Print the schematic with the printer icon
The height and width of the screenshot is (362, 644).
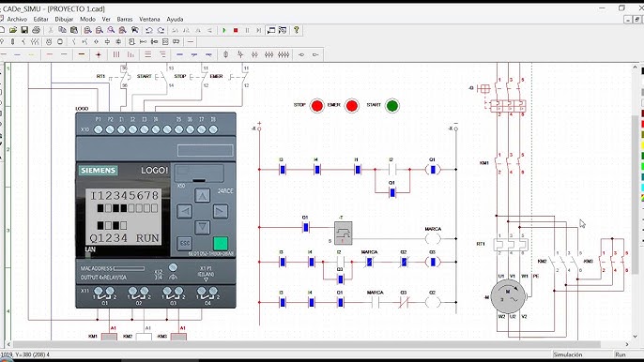point(36,30)
